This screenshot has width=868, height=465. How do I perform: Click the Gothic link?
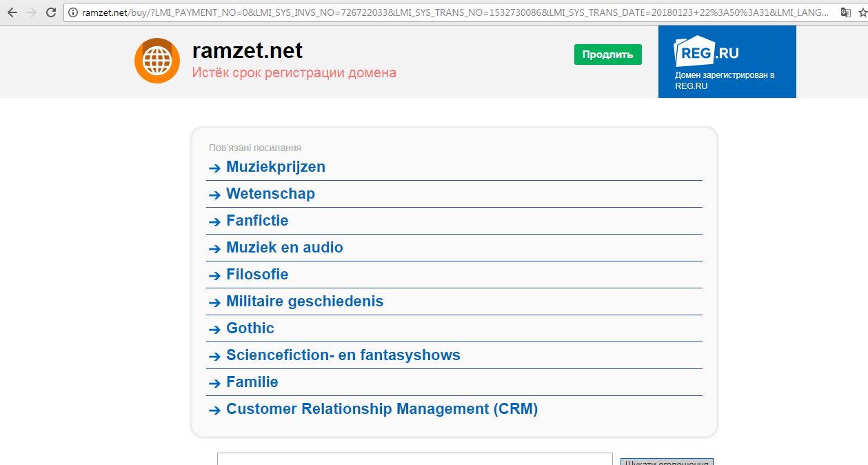(x=250, y=328)
